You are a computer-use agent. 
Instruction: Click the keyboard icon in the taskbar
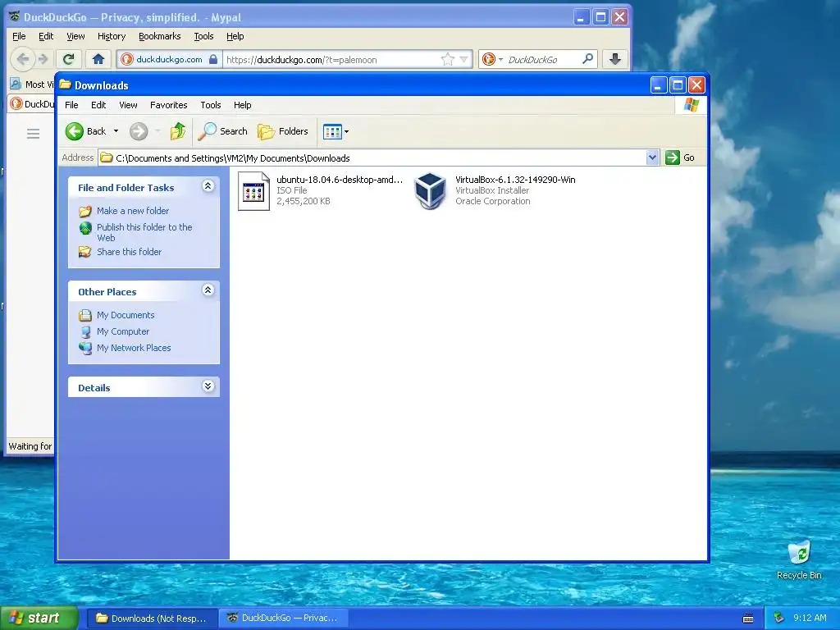click(x=748, y=619)
